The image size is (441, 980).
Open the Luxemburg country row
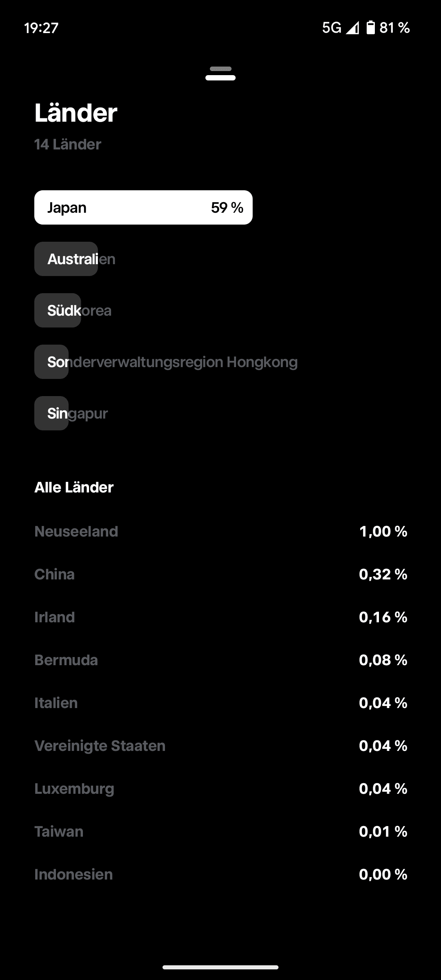(220, 788)
